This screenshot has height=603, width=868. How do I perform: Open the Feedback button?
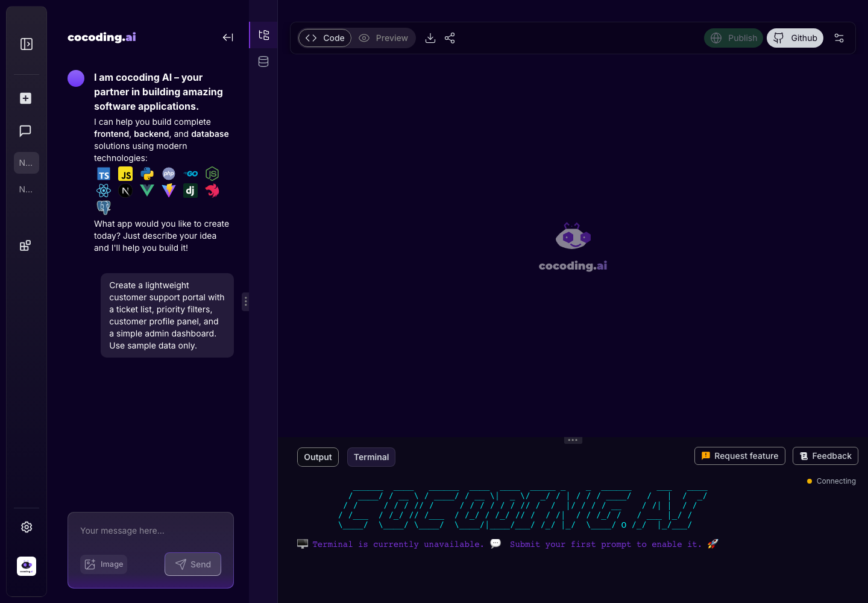[x=825, y=456]
